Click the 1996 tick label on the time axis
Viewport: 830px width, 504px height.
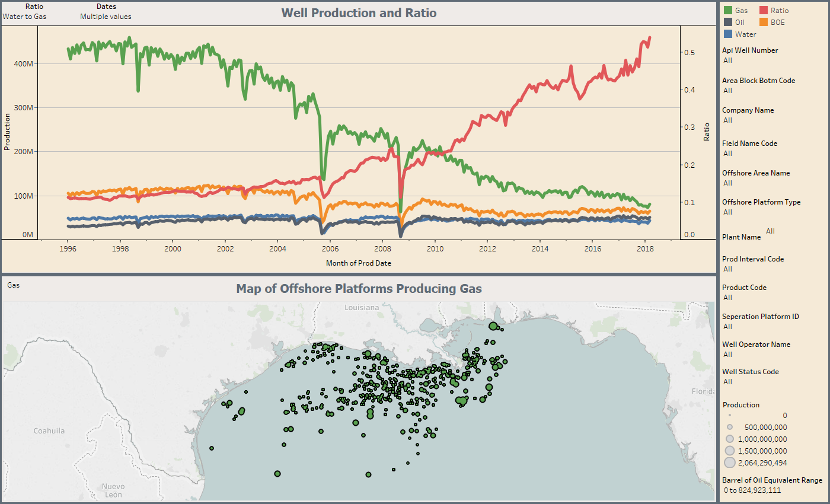click(68, 248)
